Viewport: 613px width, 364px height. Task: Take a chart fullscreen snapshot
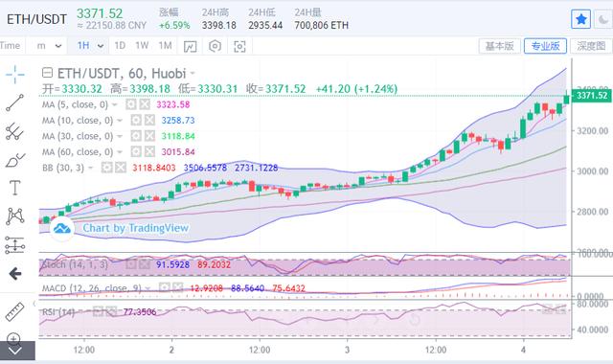239,46
